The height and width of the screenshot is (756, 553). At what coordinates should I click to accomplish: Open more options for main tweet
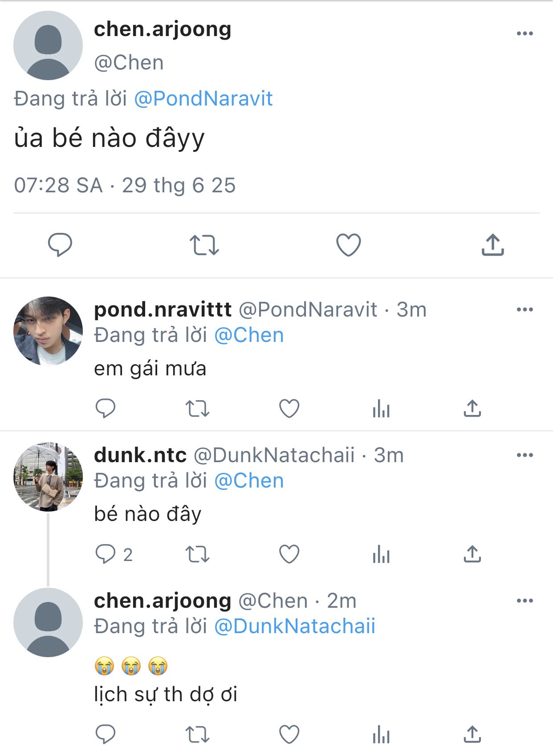point(525,33)
